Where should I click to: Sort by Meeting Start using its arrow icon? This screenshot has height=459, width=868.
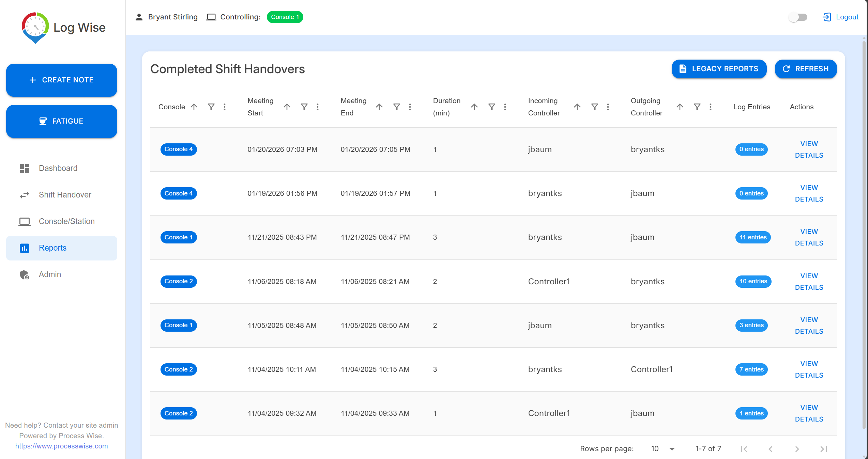pos(287,107)
